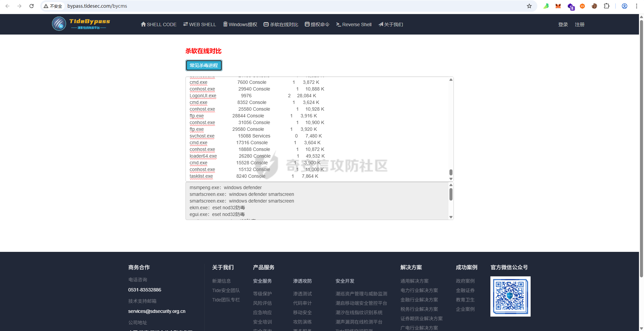The height and width of the screenshot is (331, 644).
Task: Click the 常见杀毒进程 button
Action: pos(204,65)
